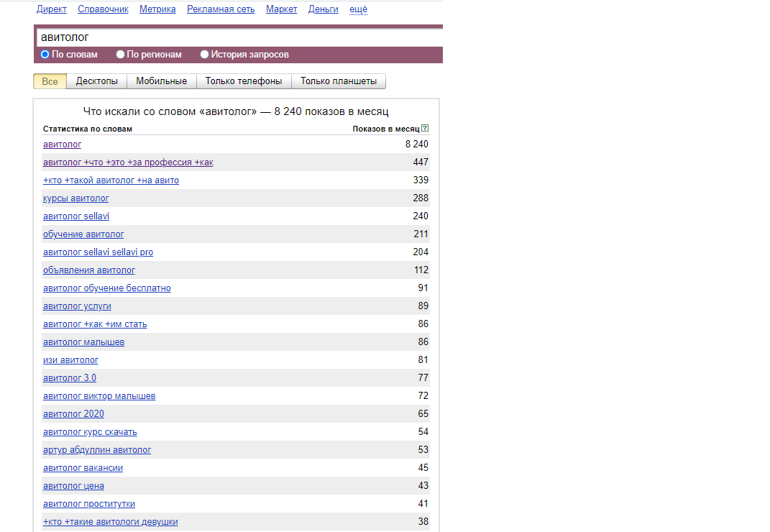
Task: Click the 339 impressions value
Action: pyautogui.click(x=421, y=180)
